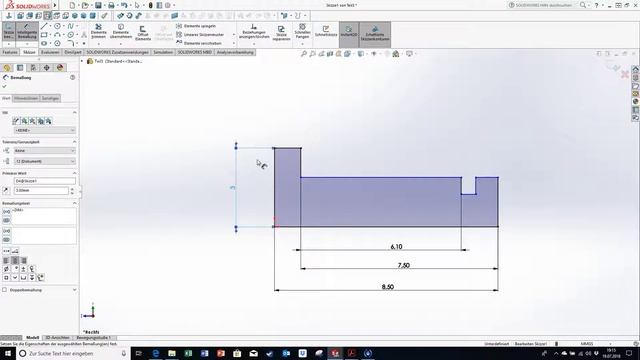Click Lineares Skizzenmuster
The height and width of the screenshot is (360, 640).
point(200,35)
